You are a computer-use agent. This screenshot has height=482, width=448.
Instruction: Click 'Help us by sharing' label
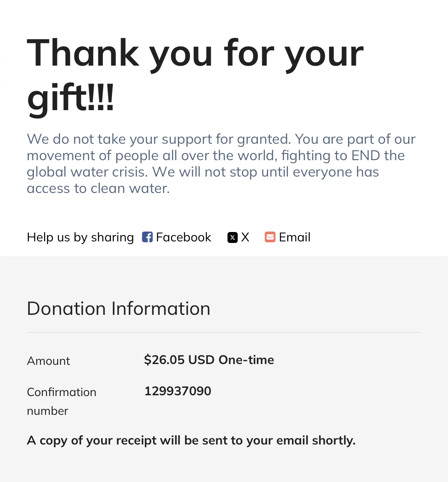coord(80,237)
